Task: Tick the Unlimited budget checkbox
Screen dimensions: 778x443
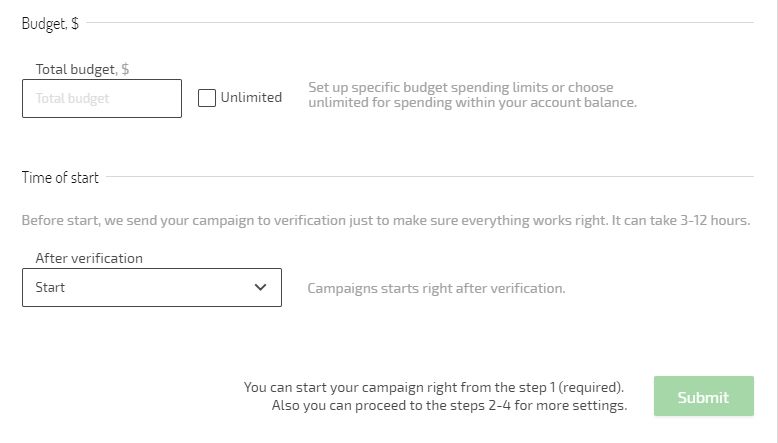Action: coord(206,98)
